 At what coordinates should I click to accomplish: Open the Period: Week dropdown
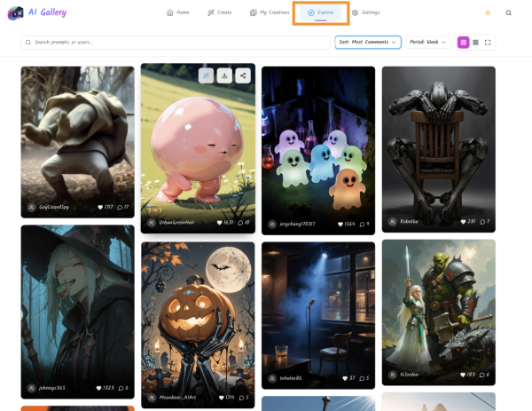click(x=429, y=42)
